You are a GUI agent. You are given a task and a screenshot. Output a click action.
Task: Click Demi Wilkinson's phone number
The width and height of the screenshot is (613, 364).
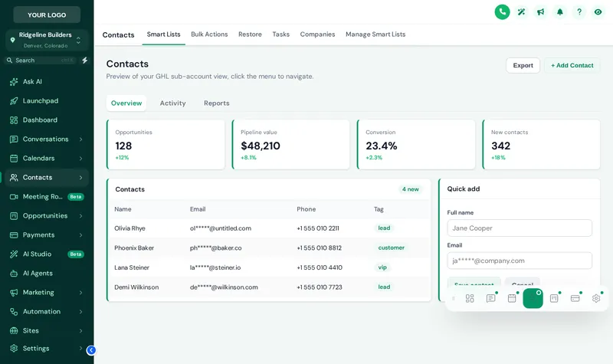click(320, 287)
